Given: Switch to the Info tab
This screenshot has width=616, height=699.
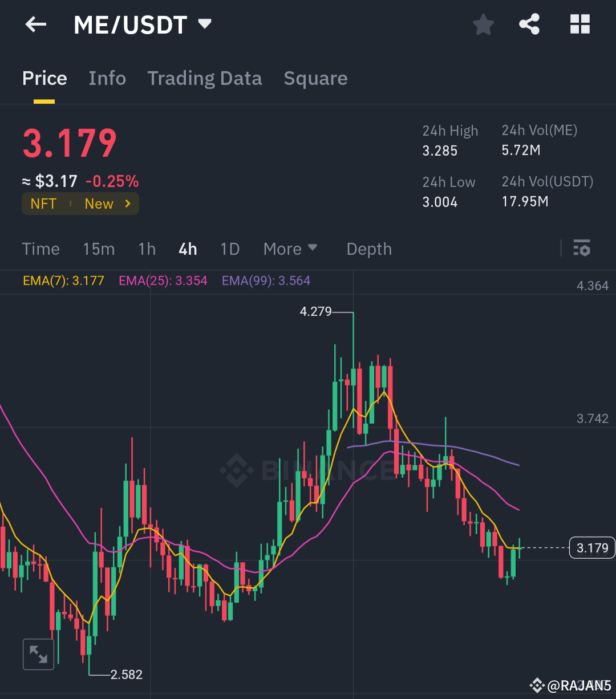Looking at the screenshot, I should tap(107, 78).
